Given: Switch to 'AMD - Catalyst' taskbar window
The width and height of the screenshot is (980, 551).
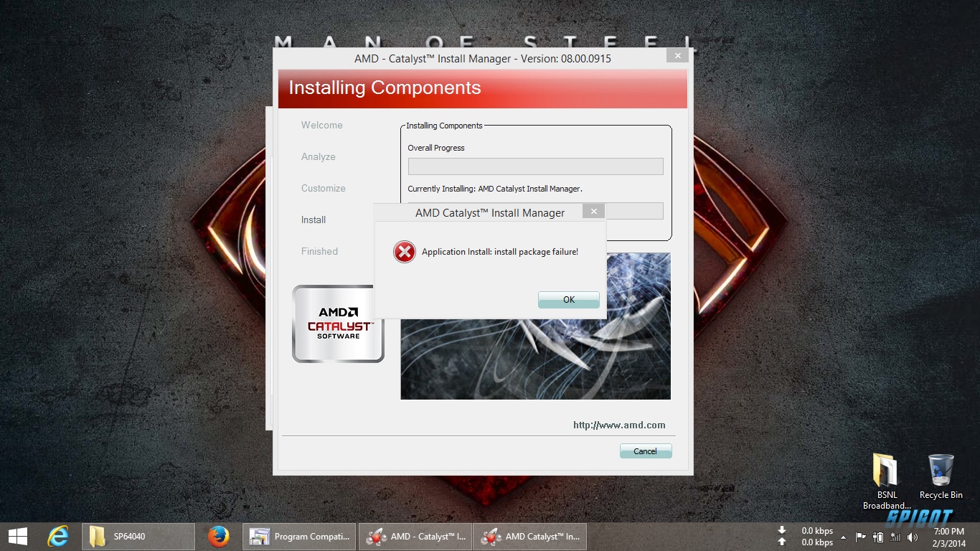Looking at the screenshot, I should click(x=415, y=536).
